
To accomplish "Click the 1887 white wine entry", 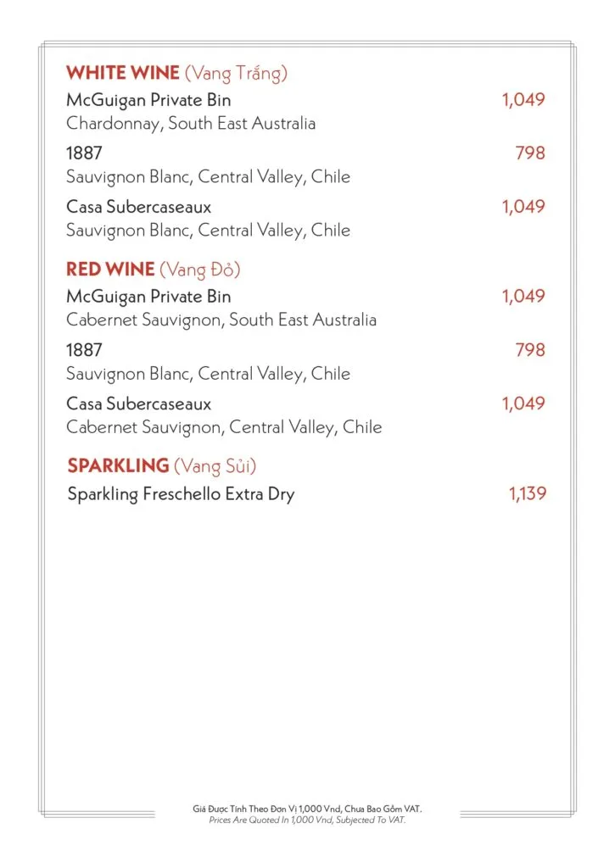I will pos(84,153).
